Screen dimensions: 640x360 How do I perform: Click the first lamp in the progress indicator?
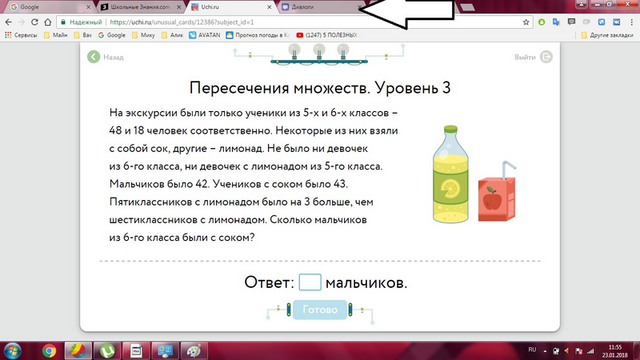[x=294, y=52]
